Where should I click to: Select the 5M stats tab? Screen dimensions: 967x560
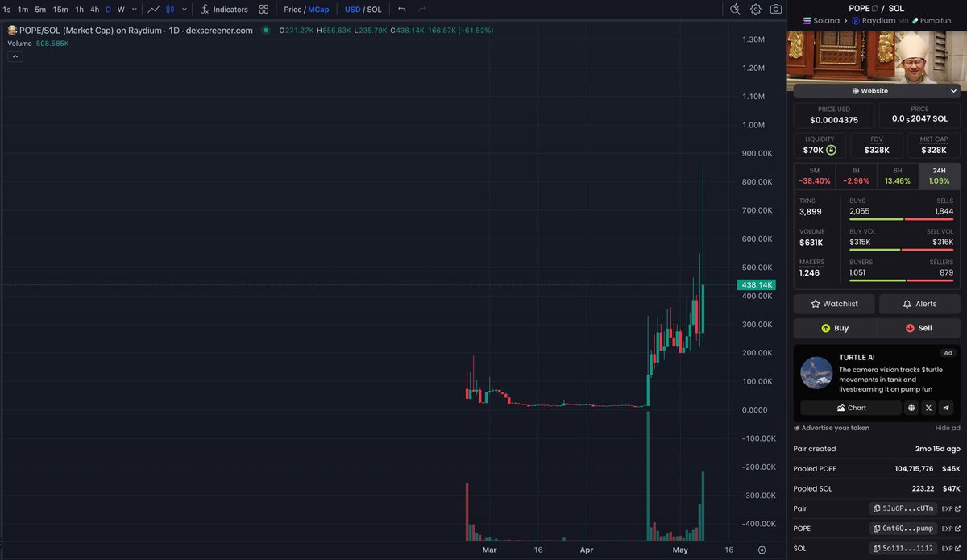click(814, 176)
